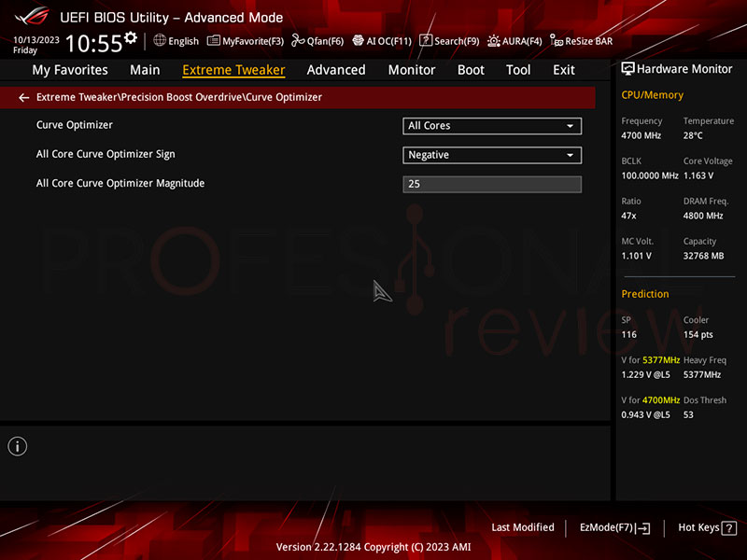Click the back arrow in breadcrumb bar

tap(24, 98)
